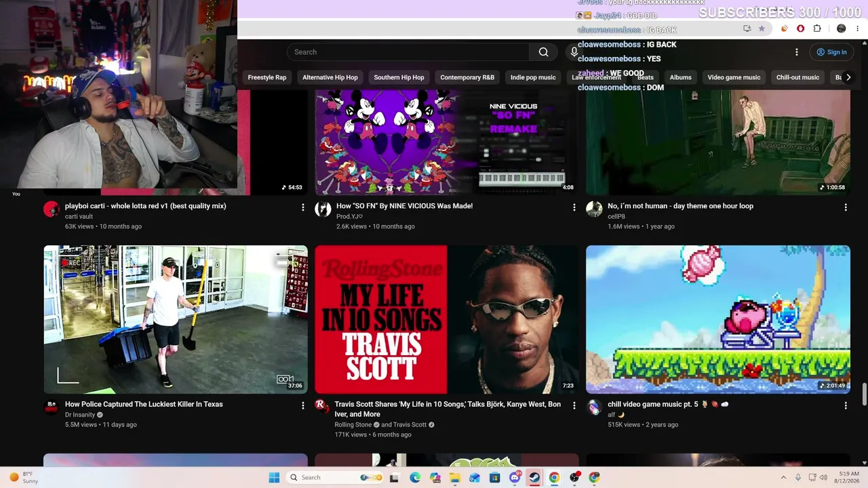
Task: Bookmark this page with star icon
Action: point(762,28)
